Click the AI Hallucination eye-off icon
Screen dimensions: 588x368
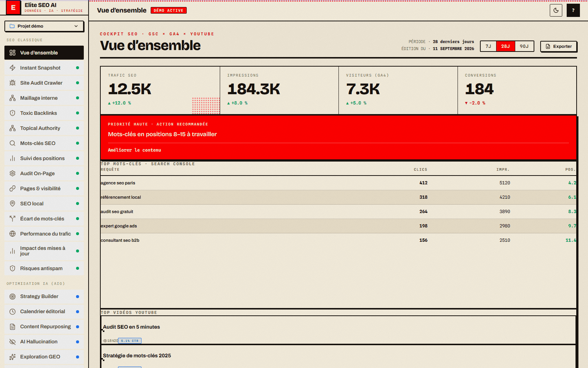tap(12, 342)
